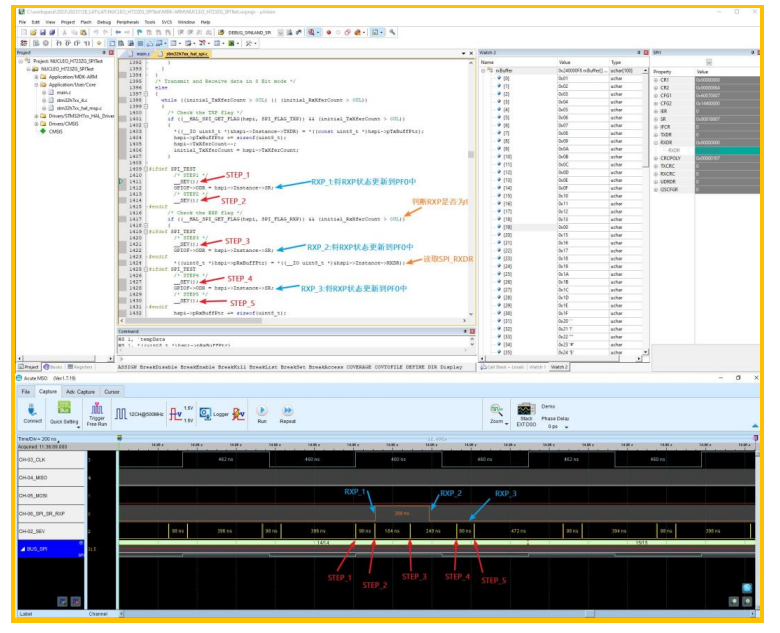Toggle the Start/Stop Debug Session icon

click(x=311, y=32)
